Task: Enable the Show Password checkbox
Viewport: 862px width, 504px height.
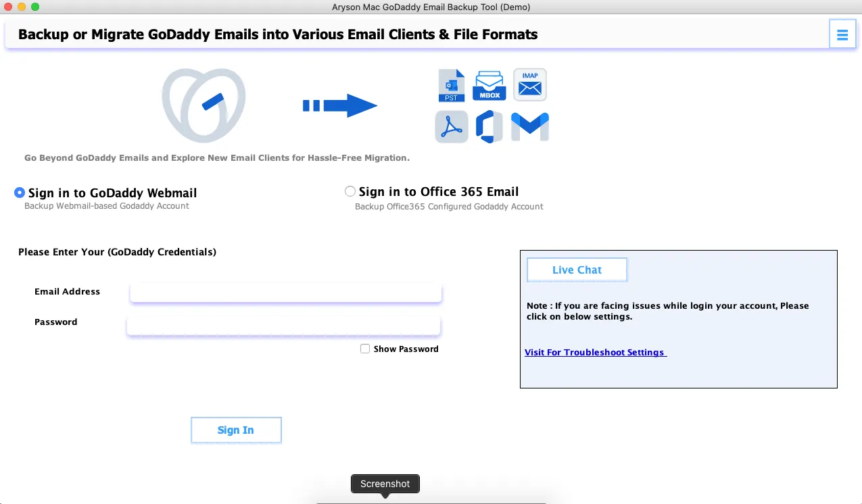Action: (x=365, y=349)
